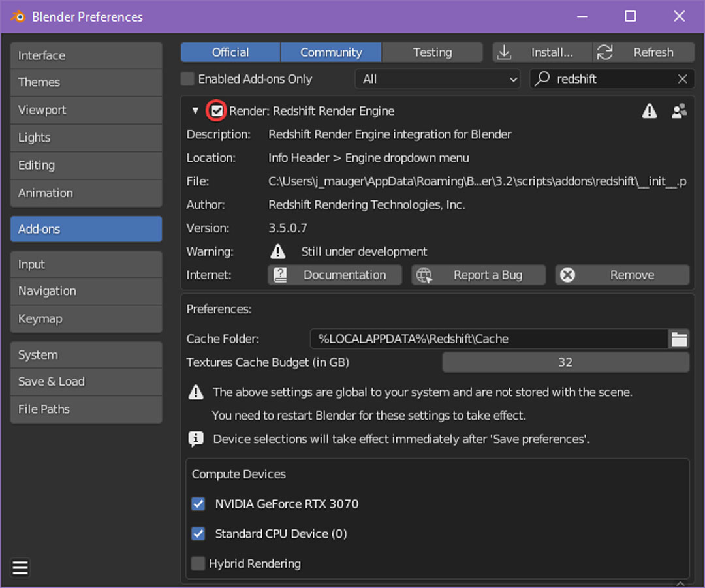Open the All category dropdown

point(437,79)
